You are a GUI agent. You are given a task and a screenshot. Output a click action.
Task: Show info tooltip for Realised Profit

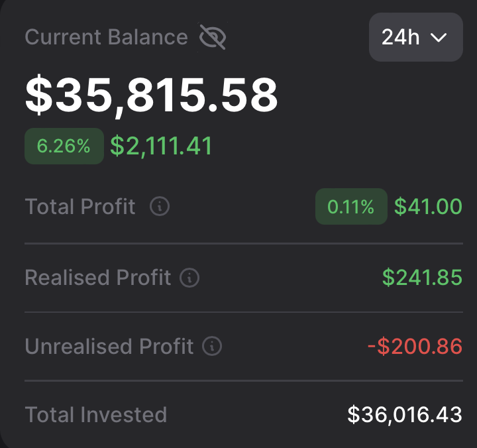tap(189, 278)
